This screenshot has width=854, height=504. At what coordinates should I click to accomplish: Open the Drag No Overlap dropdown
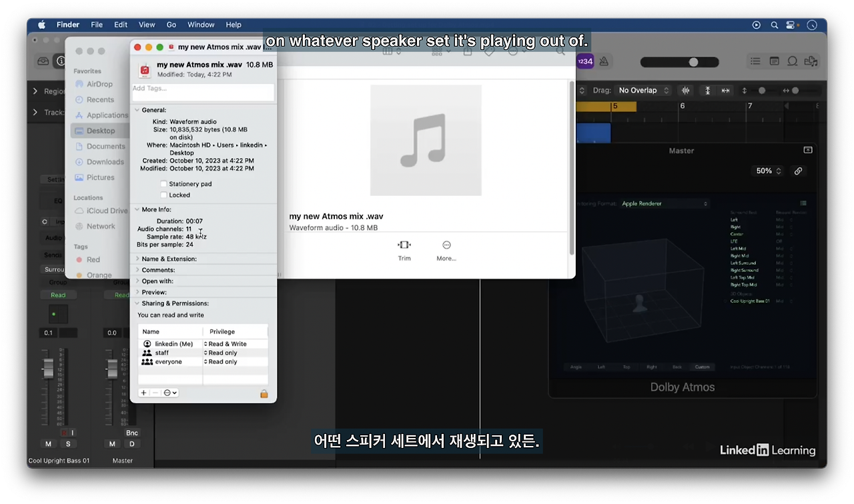tap(643, 91)
